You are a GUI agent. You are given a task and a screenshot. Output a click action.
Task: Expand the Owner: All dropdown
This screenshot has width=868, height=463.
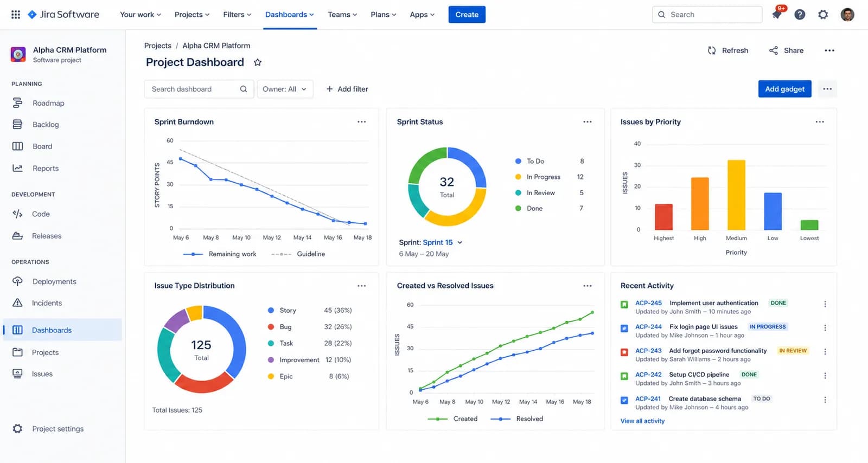click(x=285, y=89)
